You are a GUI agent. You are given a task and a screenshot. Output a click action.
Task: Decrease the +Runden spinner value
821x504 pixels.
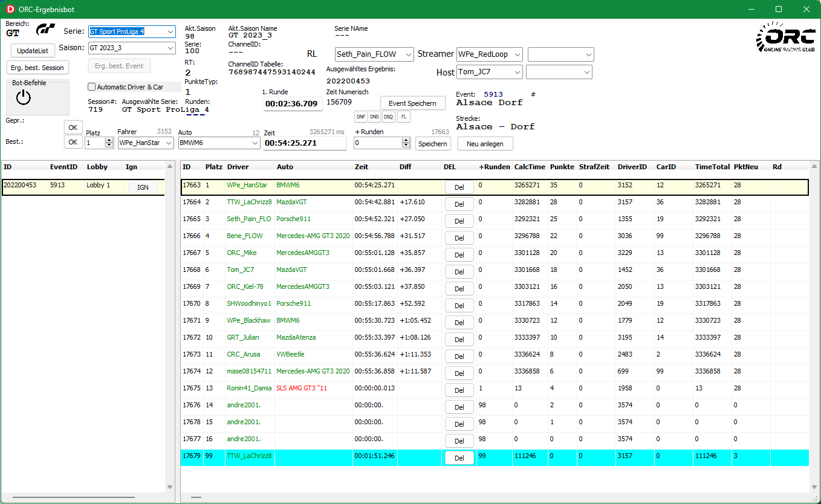coord(406,146)
